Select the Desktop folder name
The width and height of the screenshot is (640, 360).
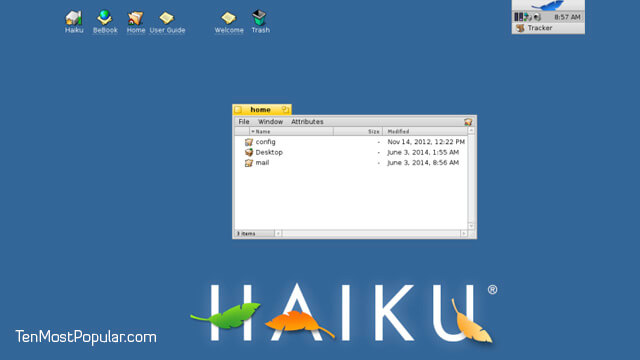coord(269,152)
